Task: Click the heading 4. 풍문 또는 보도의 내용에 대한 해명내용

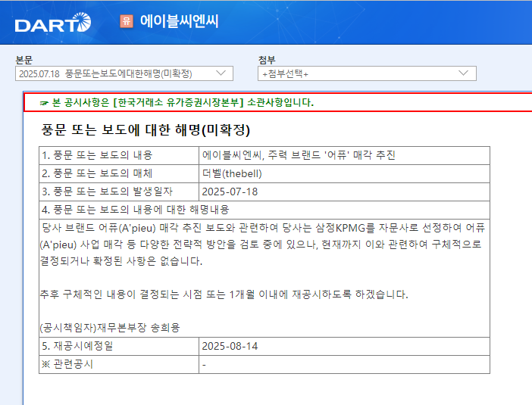Action: (x=136, y=210)
